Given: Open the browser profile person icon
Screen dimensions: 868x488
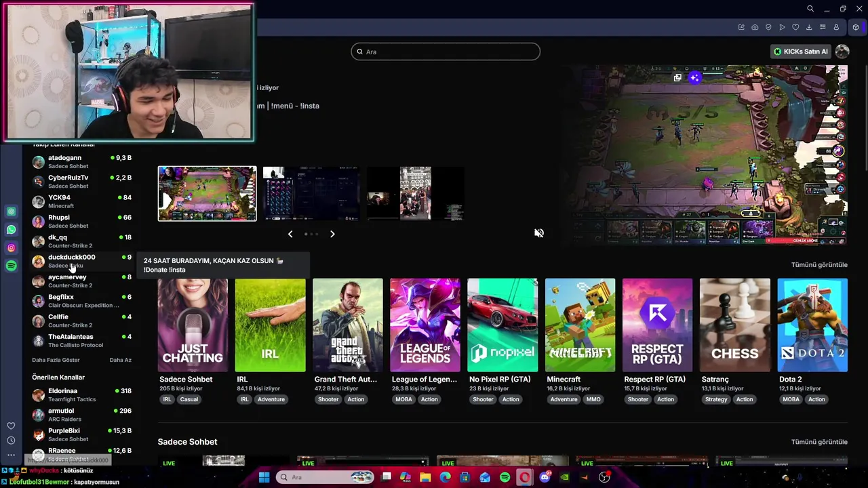Looking at the screenshot, I should tap(836, 27).
